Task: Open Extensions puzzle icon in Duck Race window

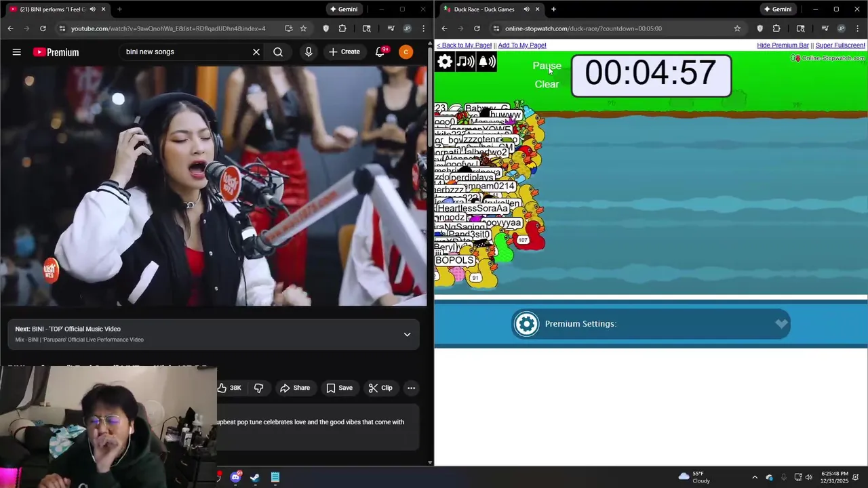Action: coord(776,28)
